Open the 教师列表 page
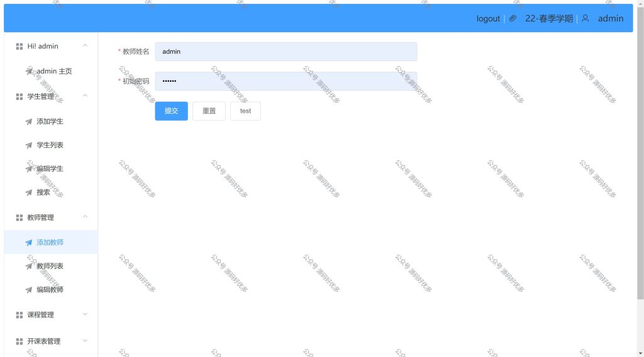The width and height of the screenshot is (644, 357). click(x=51, y=266)
